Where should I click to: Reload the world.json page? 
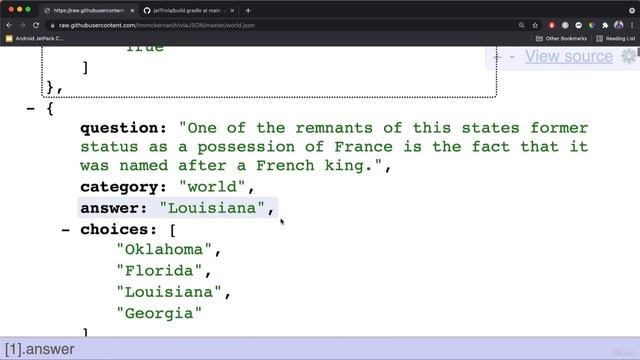pos(36,25)
